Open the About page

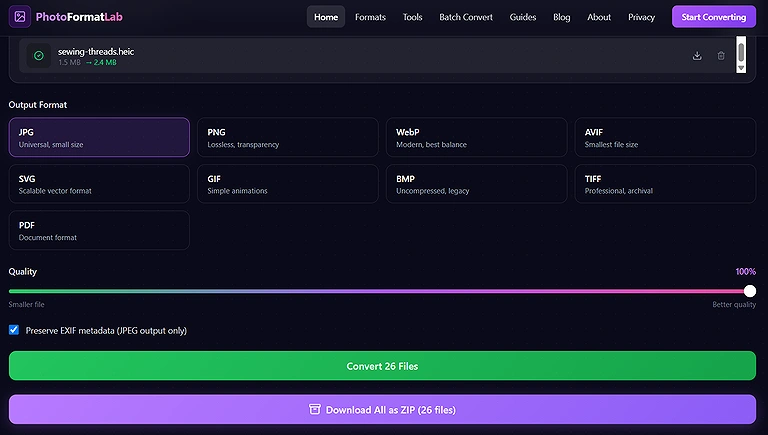click(599, 17)
